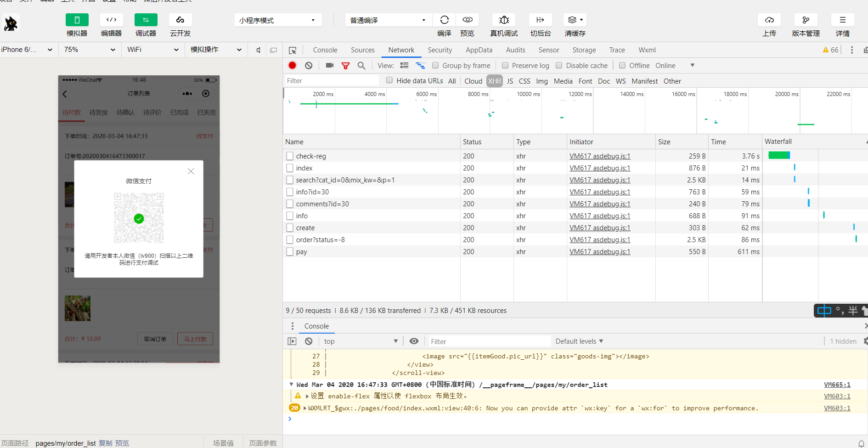Open the 详情 details menu icon
Image resolution: width=868 pixels, height=448 pixels.
[842, 20]
